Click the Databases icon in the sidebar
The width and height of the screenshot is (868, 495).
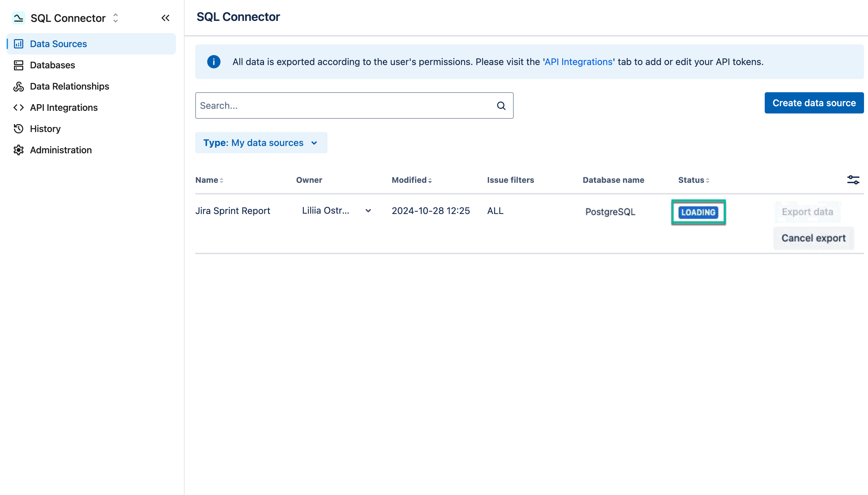pos(19,65)
